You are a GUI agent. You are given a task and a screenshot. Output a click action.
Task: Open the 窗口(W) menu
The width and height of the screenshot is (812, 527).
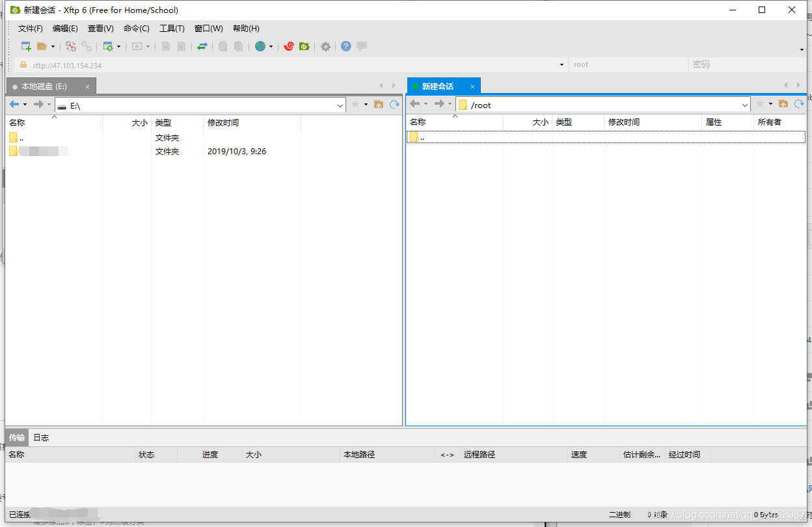(x=209, y=29)
